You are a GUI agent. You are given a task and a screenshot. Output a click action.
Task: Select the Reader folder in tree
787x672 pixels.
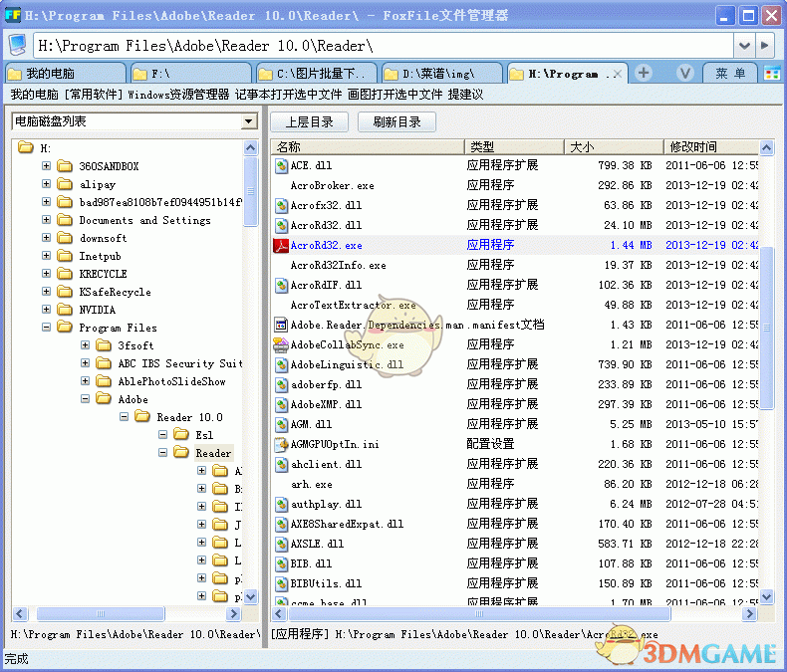click(x=213, y=453)
